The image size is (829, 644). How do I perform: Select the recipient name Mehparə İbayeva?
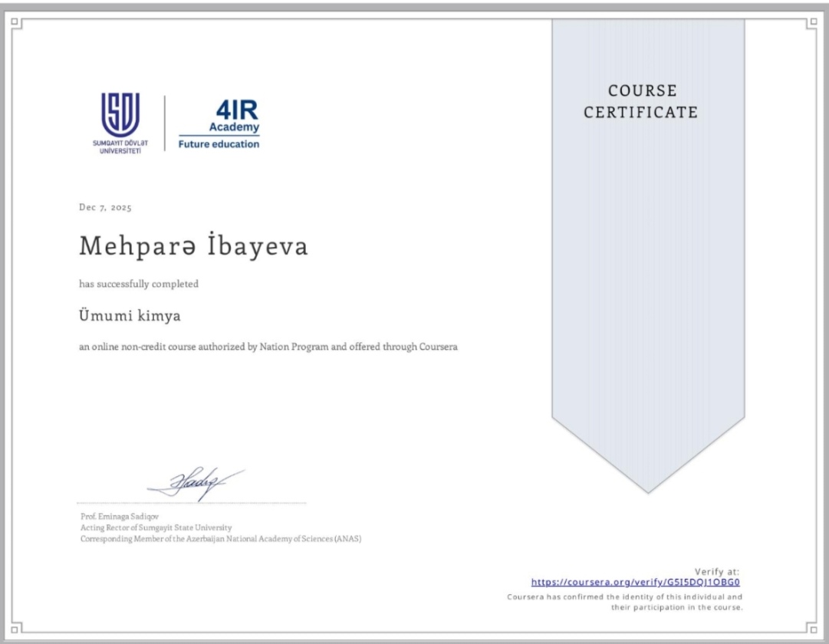click(x=193, y=246)
